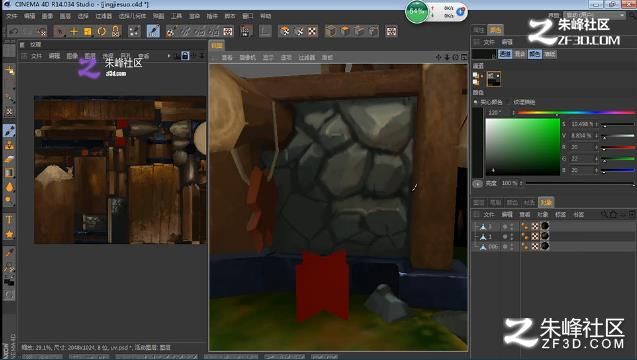
Task: Open the second menu of object manager
Action: [507, 214]
